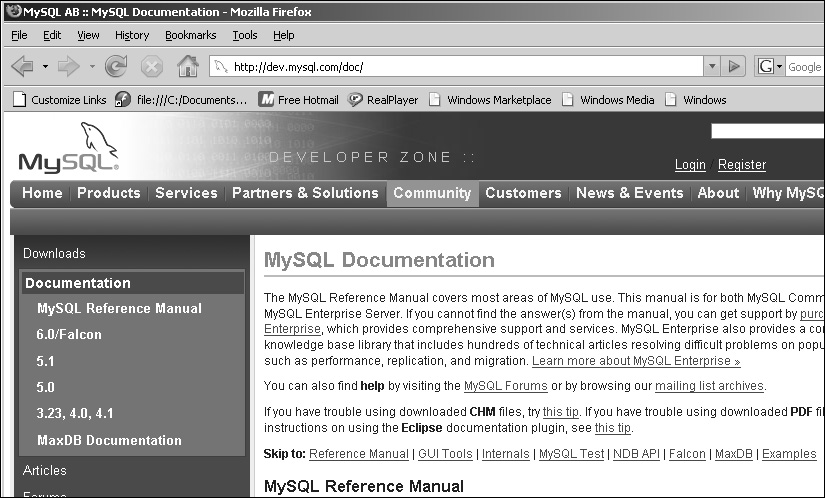Reload the page with the refresh icon
The height and width of the screenshot is (498, 825).
click(116, 66)
